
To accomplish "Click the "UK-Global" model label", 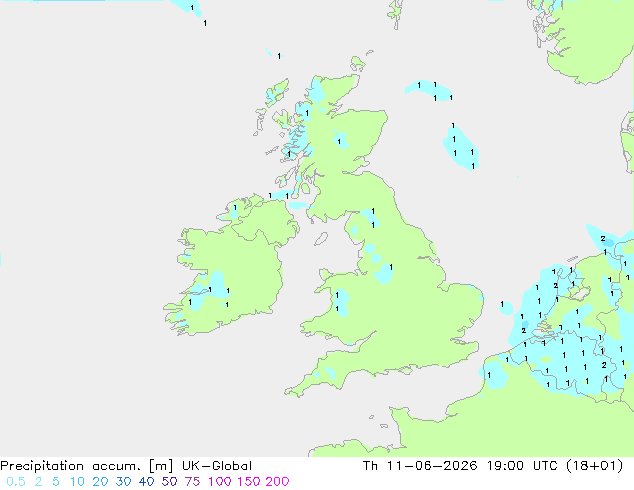I will coord(217,466).
